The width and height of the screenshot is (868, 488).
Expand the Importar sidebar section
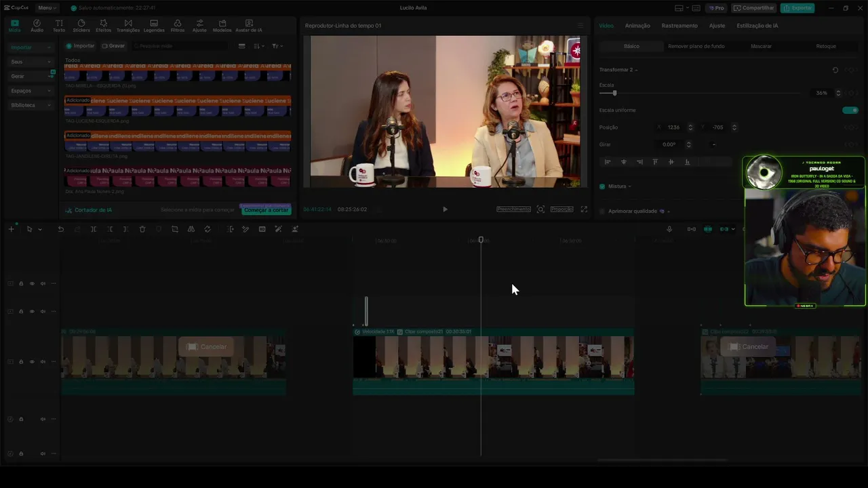(x=31, y=47)
